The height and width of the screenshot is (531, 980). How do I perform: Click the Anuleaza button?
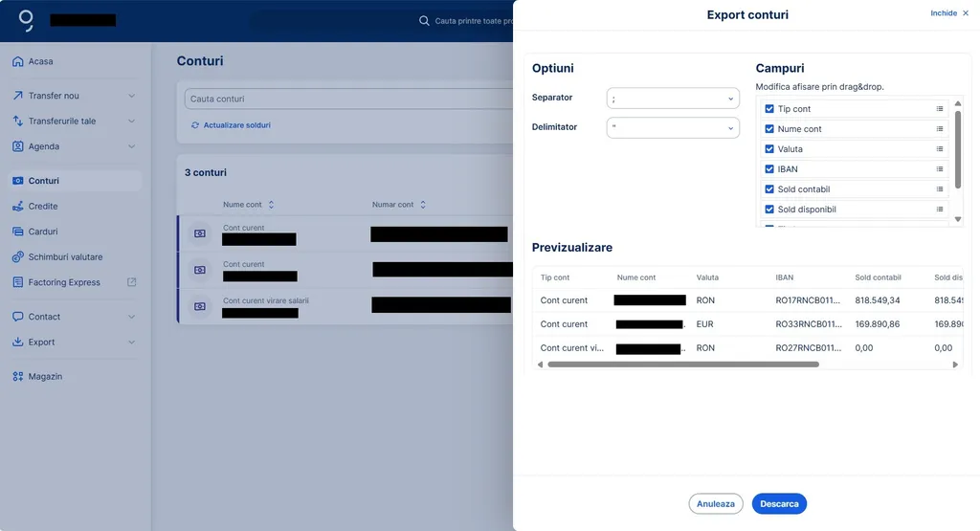click(x=716, y=503)
